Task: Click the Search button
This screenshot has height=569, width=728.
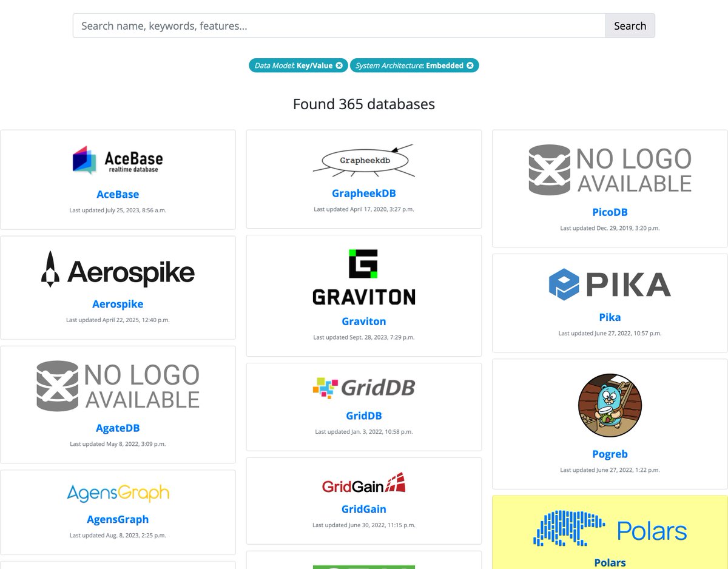Action: coord(630,25)
